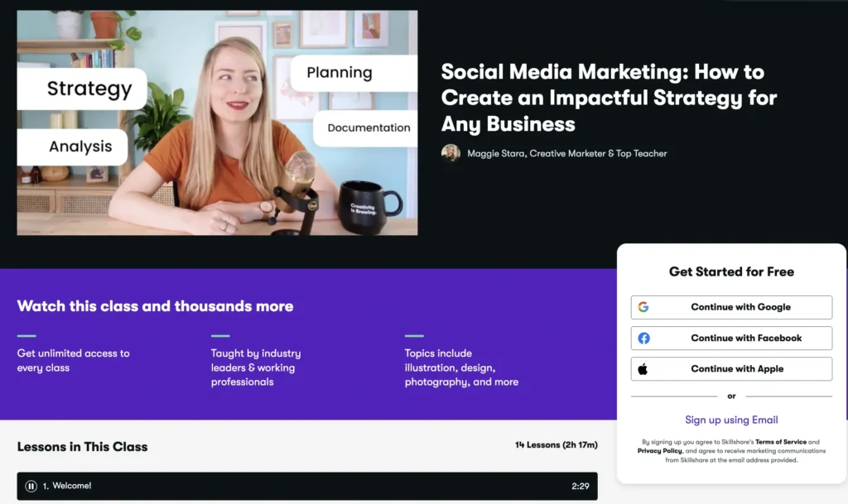
Task: Click the '14 Lessons (2h 17m)' text
Action: point(556,445)
